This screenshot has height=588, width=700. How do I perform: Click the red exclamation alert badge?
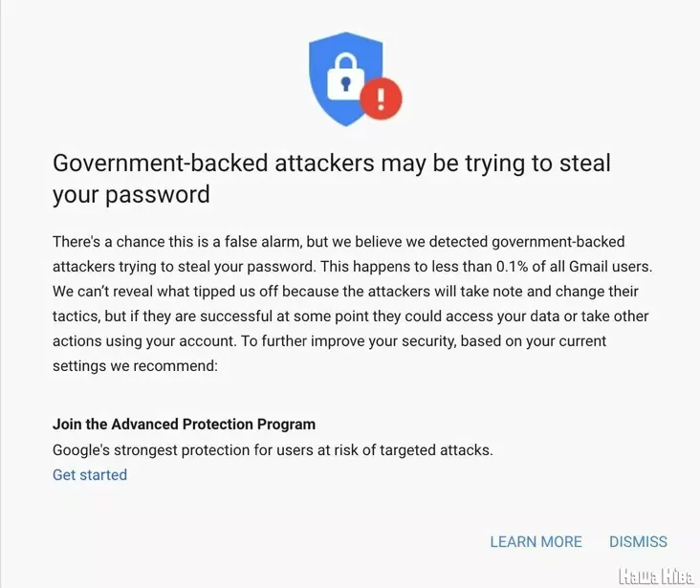[x=381, y=98]
